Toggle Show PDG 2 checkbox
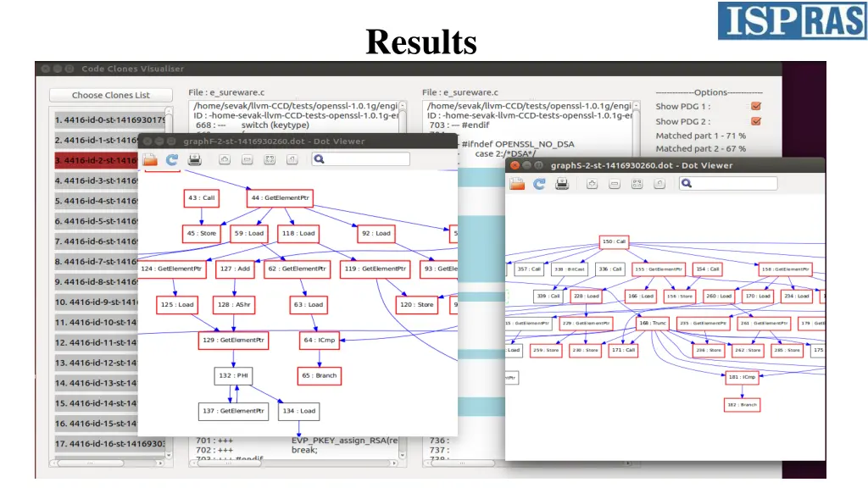868x488 pixels. 755,121
